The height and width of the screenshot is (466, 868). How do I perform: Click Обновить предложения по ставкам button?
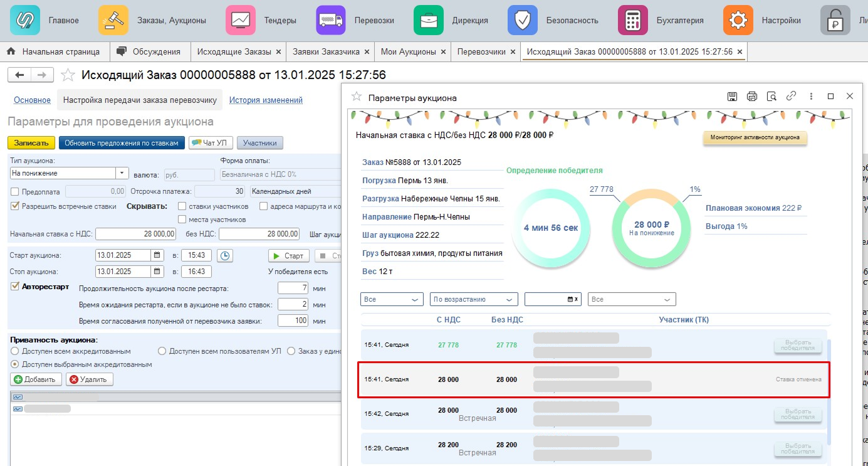pyautogui.click(x=122, y=143)
